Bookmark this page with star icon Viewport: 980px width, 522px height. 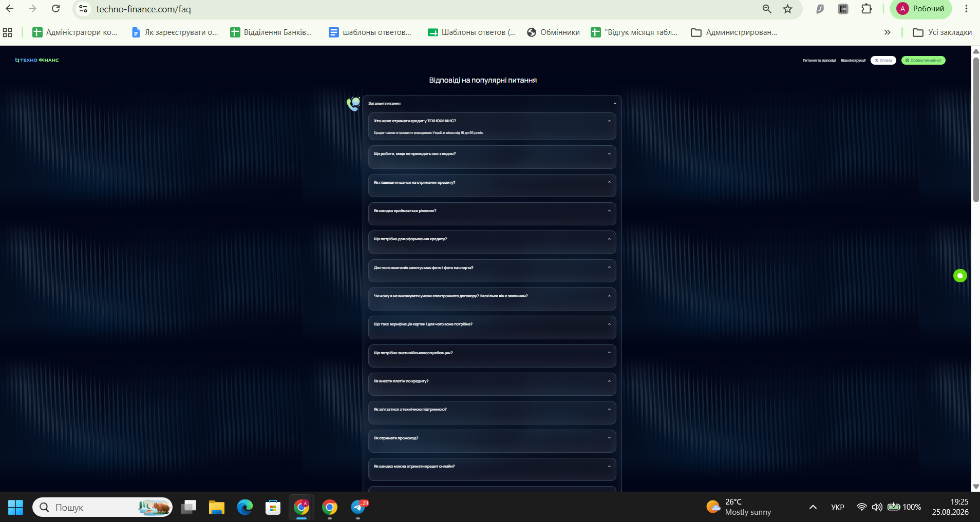(x=787, y=9)
